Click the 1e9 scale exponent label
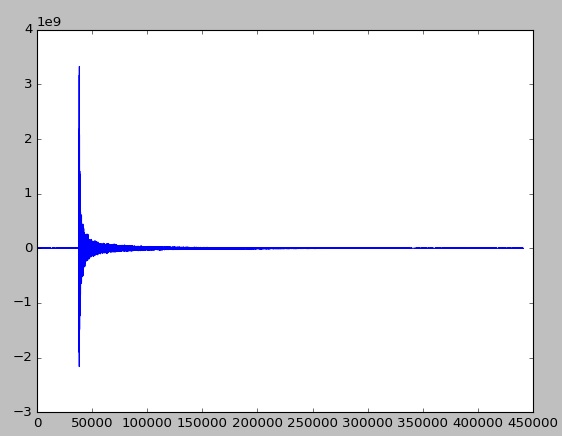Viewport: 562px width, 436px height. 49,22
